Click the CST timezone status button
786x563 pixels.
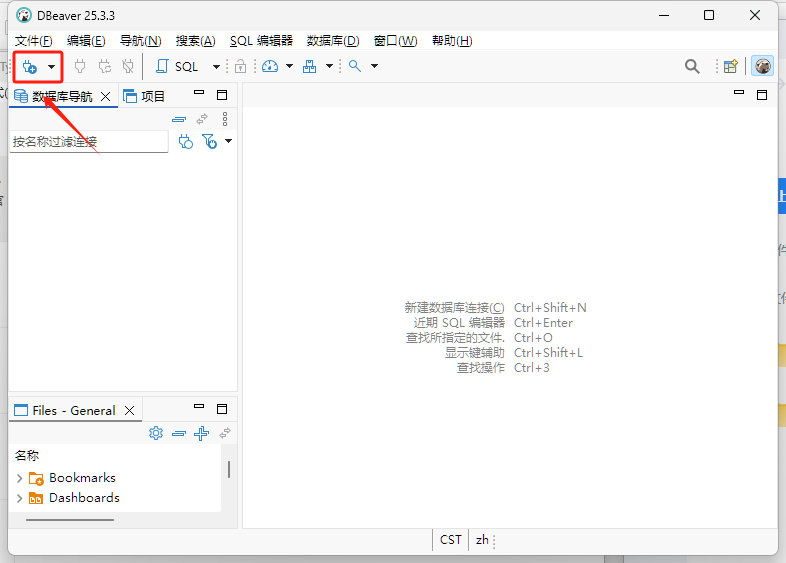pos(451,540)
